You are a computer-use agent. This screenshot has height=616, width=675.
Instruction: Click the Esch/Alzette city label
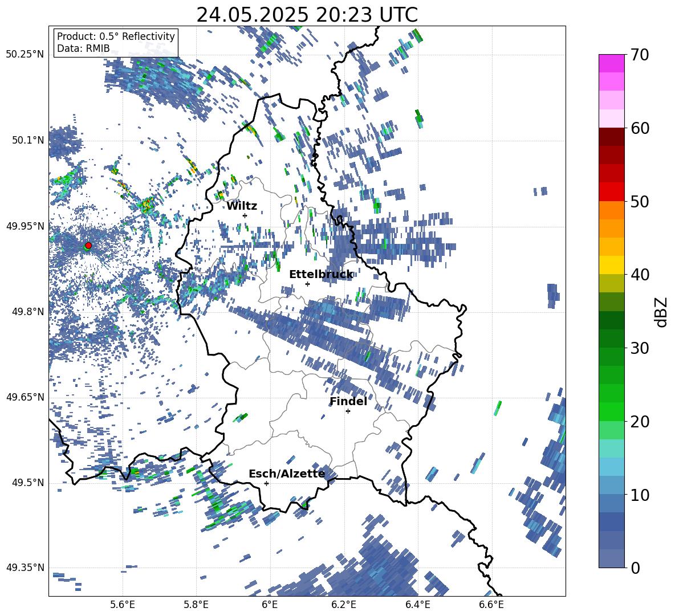(287, 474)
